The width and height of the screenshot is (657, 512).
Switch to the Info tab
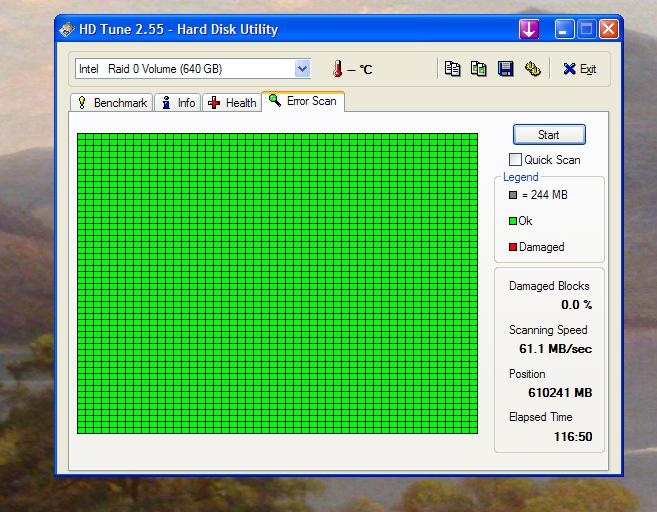pos(178,103)
